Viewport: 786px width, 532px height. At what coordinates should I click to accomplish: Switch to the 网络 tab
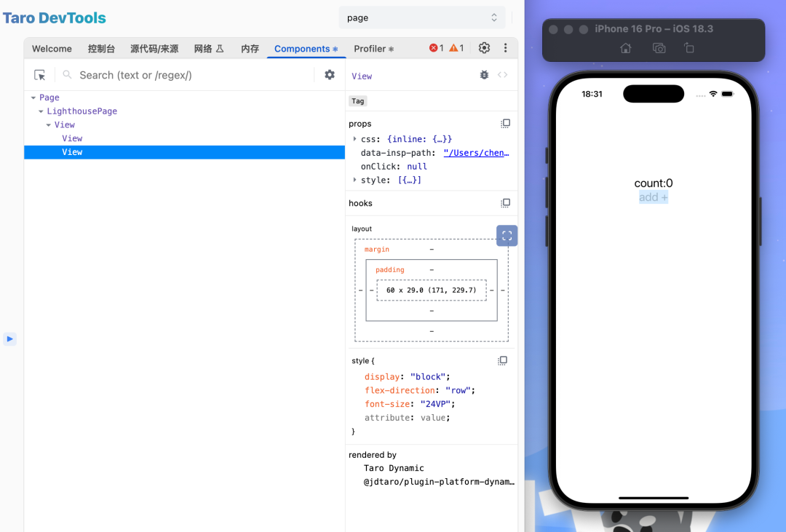209,49
